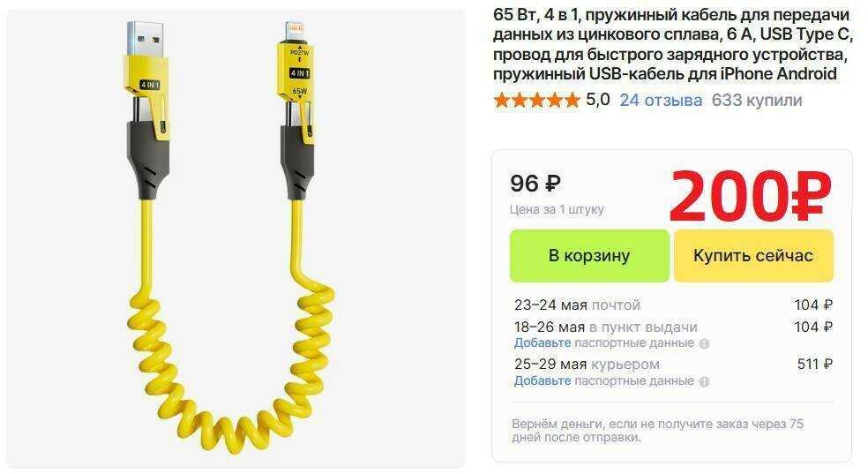Click the Купить сейчас button
Screen dimensions: 868x474
[x=753, y=256]
